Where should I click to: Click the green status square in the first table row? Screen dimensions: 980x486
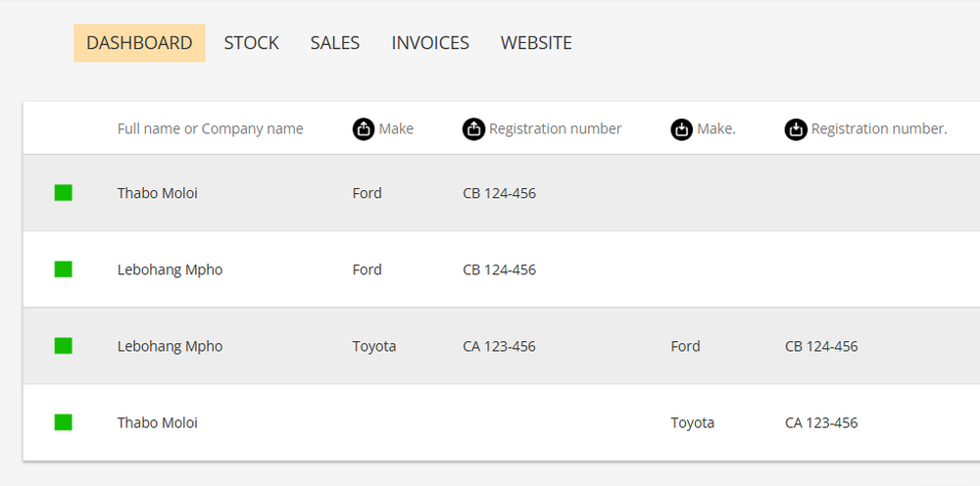pyautogui.click(x=64, y=193)
